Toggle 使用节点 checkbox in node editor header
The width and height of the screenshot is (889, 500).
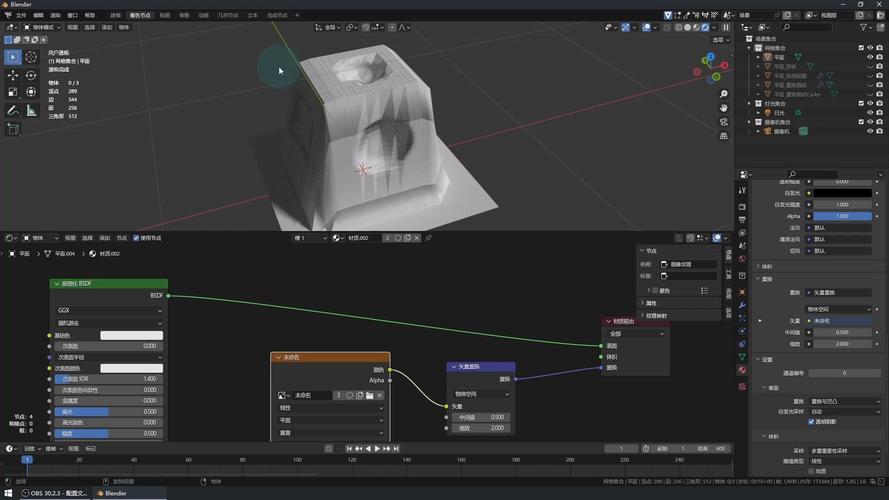click(x=136, y=238)
